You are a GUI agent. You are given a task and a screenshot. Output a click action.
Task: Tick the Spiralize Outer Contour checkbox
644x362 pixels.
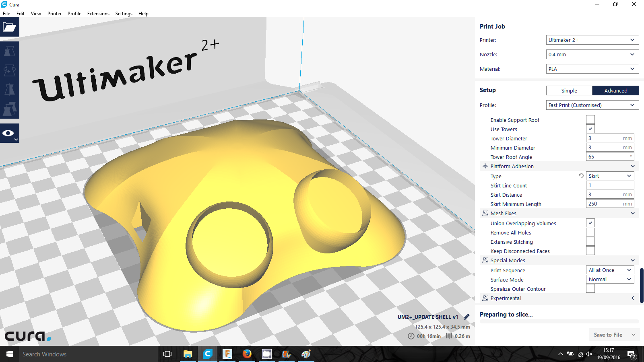pos(590,289)
